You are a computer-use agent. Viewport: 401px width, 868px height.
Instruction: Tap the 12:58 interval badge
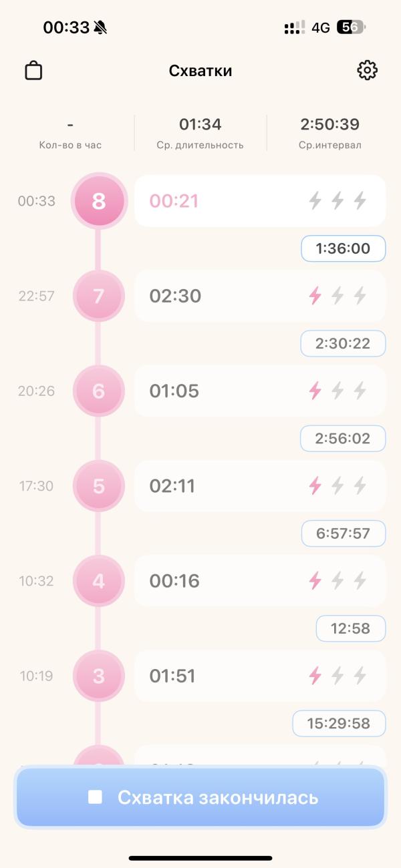[x=351, y=628]
